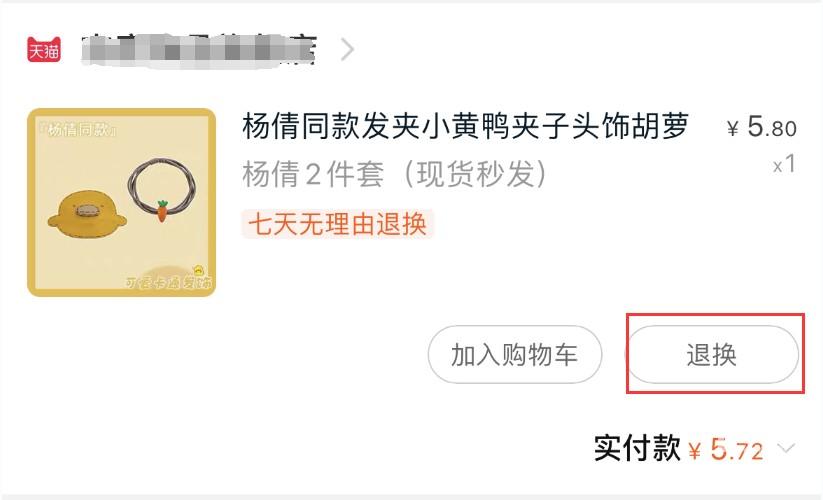
Task: Tap the 可爱卡通发饰 caption on the thumbnail
Action: coord(168,282)
